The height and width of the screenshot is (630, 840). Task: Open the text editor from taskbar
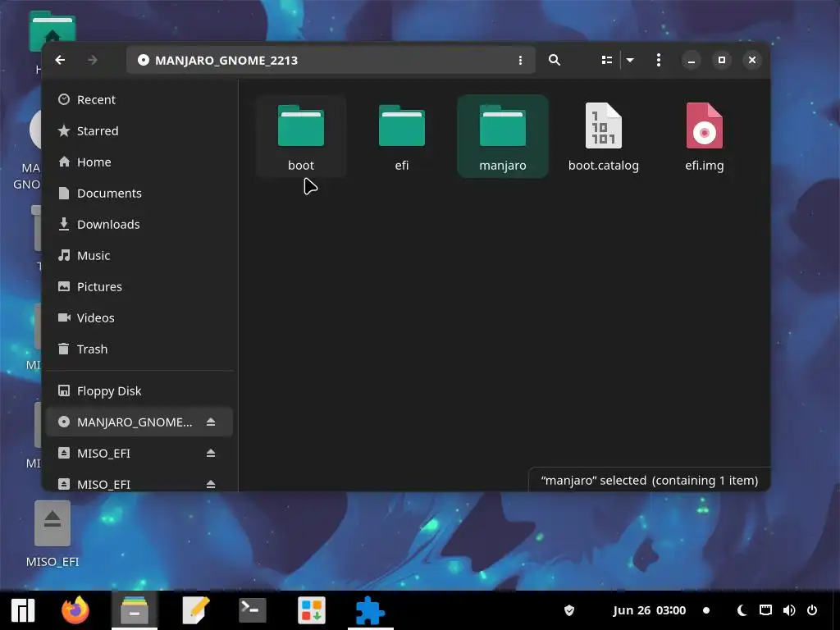point(194,610)
